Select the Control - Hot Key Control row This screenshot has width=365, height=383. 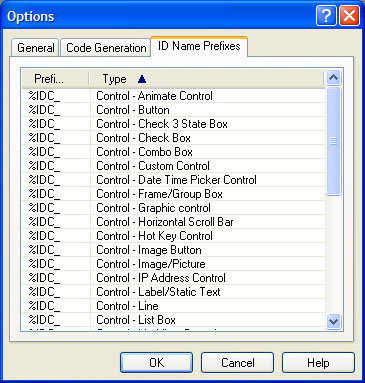[x=174, y=236]
